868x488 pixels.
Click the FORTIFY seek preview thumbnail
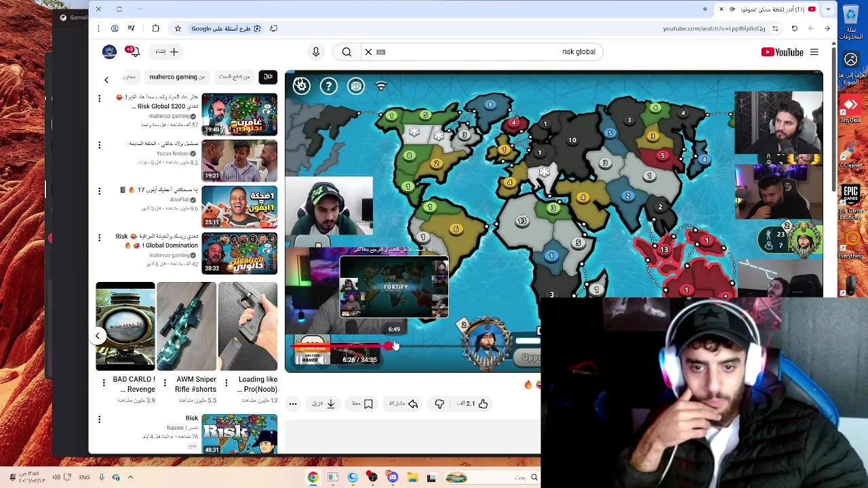394,287
